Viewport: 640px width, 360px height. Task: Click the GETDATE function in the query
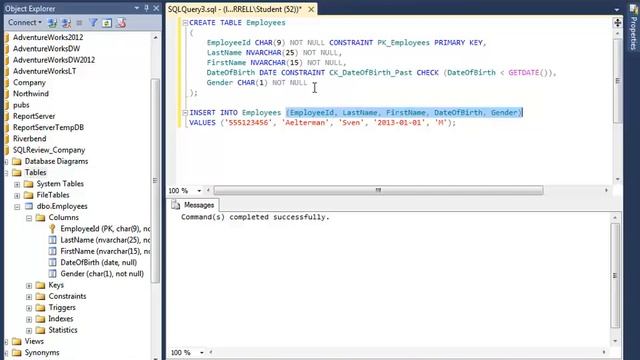(x=524, y=73)
